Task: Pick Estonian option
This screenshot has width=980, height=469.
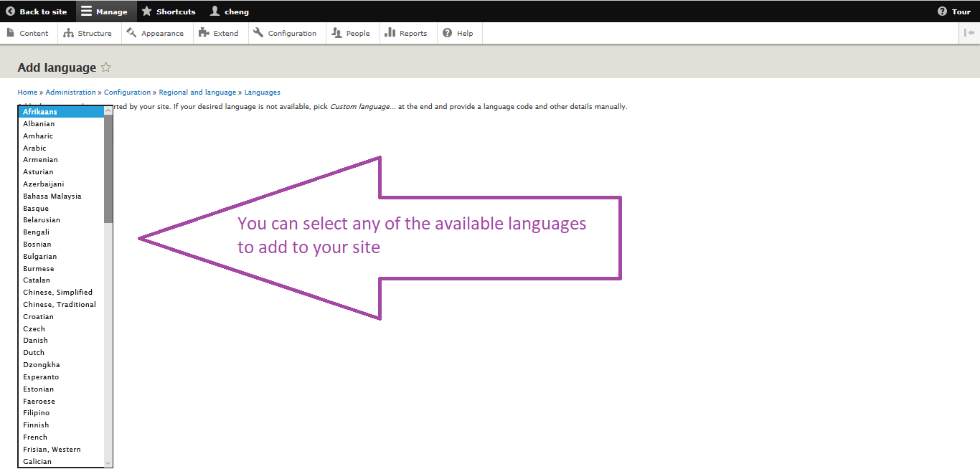Action: pyautogui.click(x=61, y=389)
